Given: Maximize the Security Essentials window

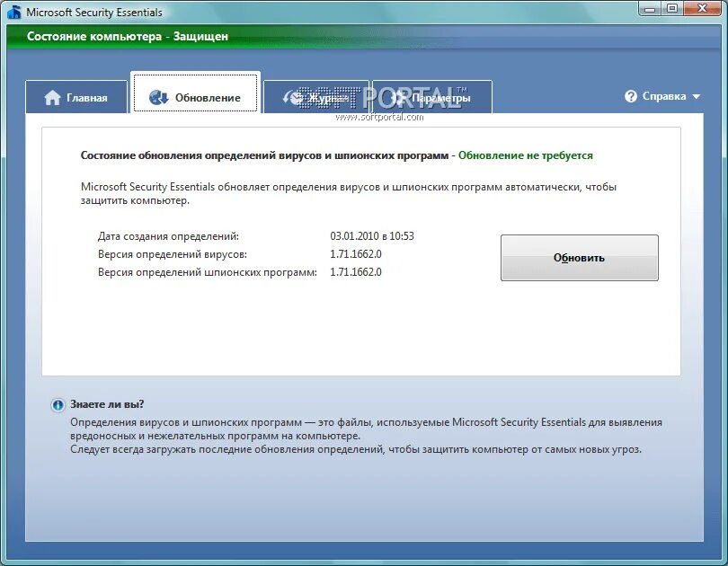Looking at the screenshot, I should click(671, 9).
